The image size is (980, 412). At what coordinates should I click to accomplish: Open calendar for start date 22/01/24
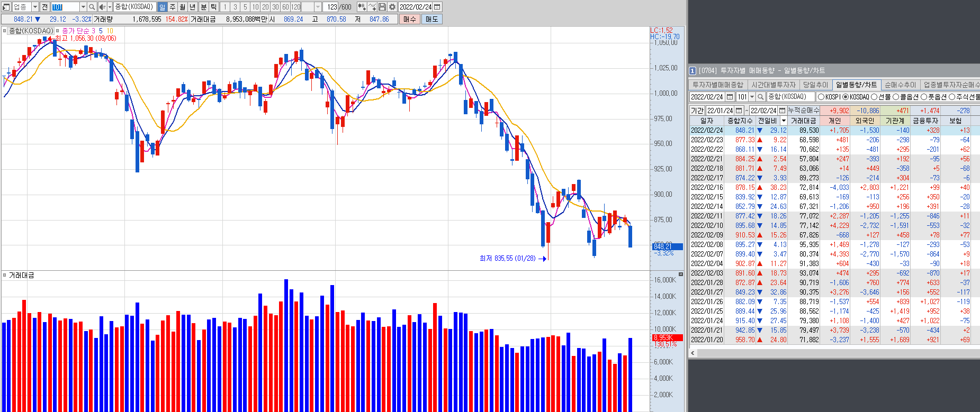[x=739, y=111]
